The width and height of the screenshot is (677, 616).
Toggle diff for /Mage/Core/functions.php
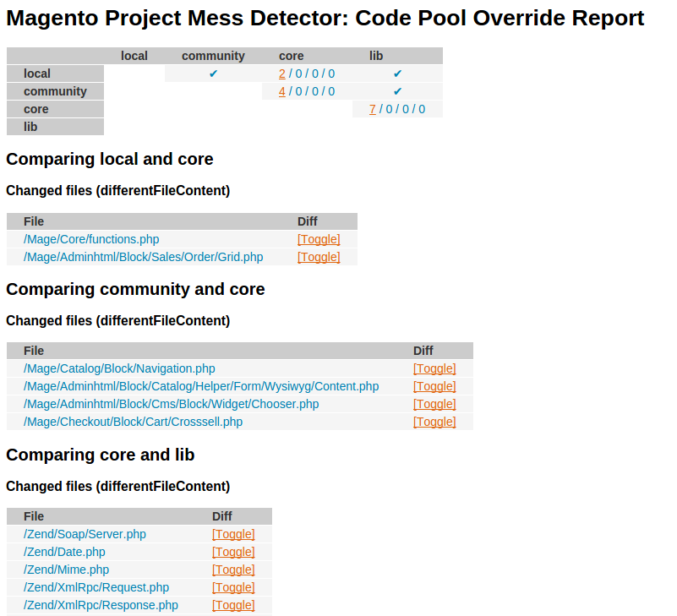click(x=319, y=239)
